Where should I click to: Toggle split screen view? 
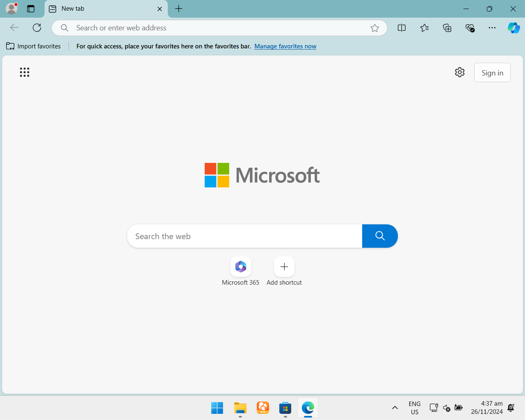(402, 27)
